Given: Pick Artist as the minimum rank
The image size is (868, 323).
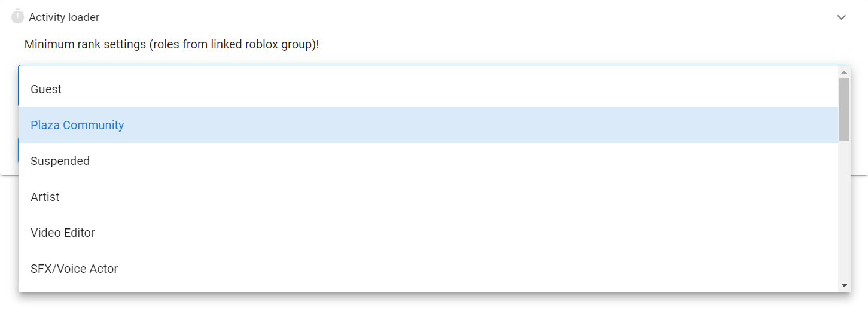Looking at the screenshot, I should 428,197.
